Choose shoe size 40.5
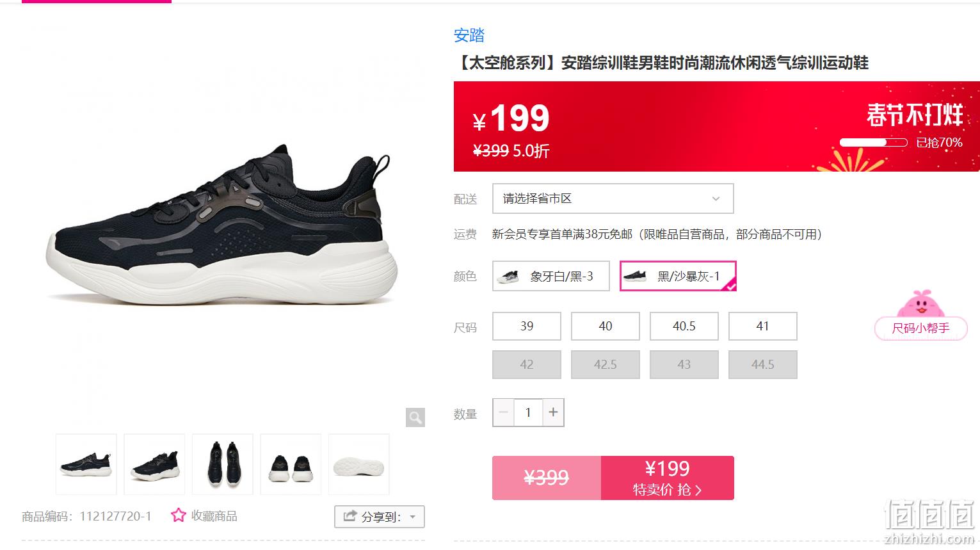The width and height of the screenshot is (980, 550). [x=684, y=326]
